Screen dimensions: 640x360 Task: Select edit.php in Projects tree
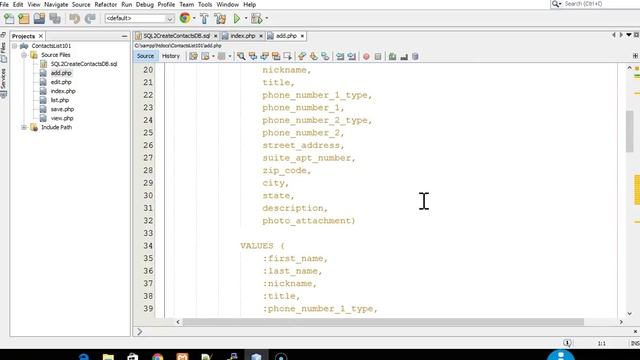pyautogui.click(x=61, y=82)
